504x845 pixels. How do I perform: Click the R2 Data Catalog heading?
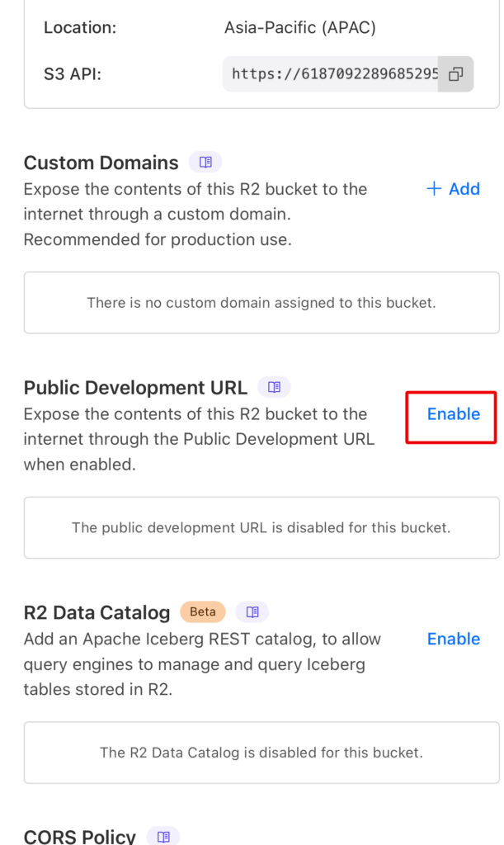point(97,613)
